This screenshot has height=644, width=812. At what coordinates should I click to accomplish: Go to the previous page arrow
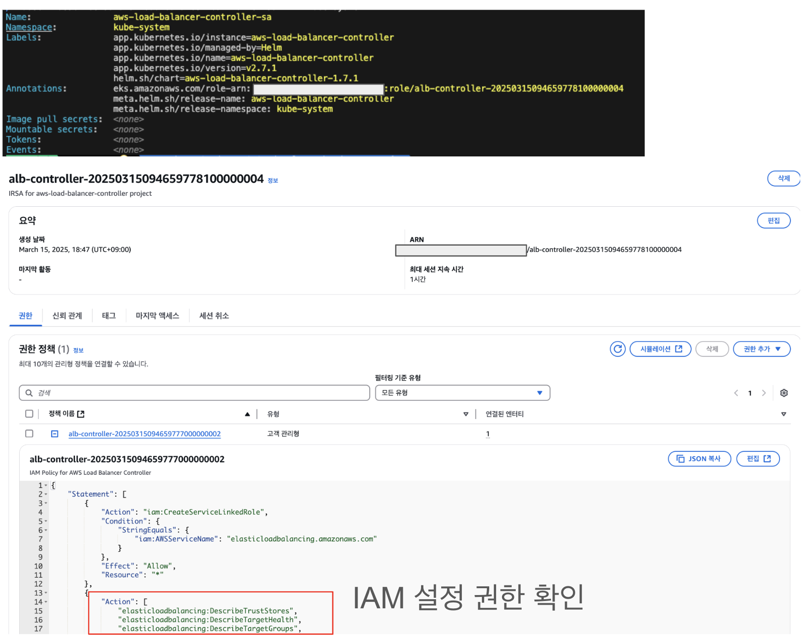736,393
